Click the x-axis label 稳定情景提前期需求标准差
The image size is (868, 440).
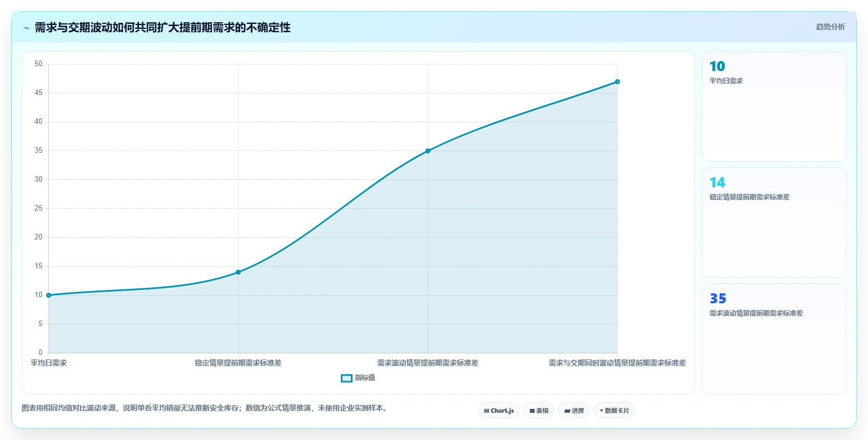(x=238, y=363)
